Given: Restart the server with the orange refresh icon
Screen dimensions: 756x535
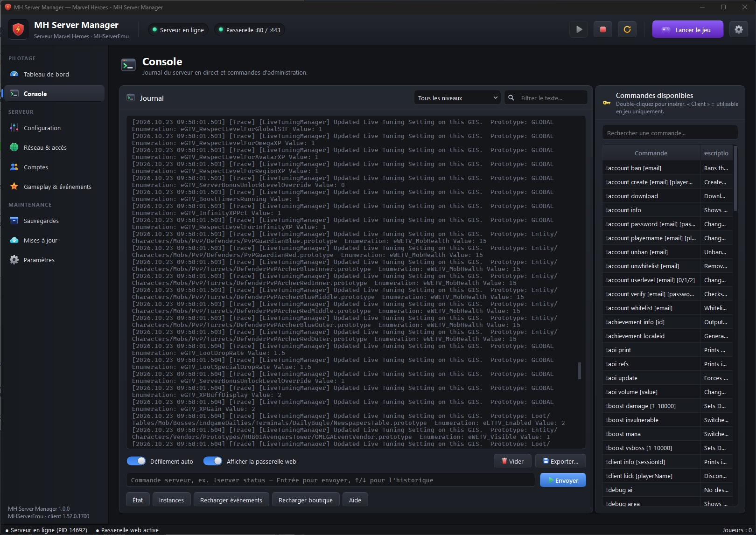Looking at the screenshot, I should (627, 29).
